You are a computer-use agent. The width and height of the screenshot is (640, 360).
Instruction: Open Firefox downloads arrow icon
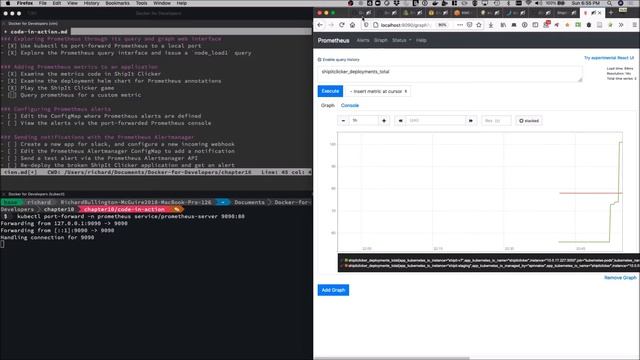(491, 25)
